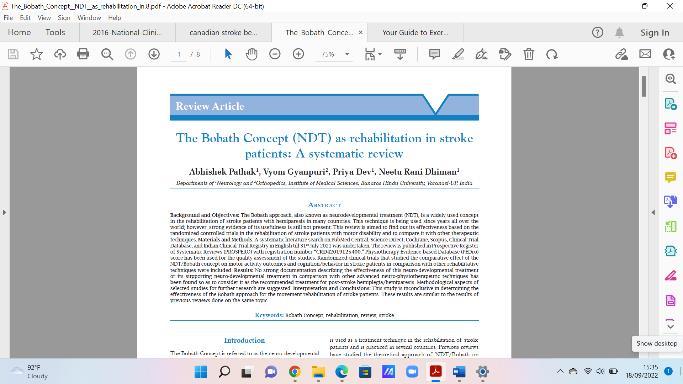Image resolution: width=683 pixels, height=384 pixels.
Task: Activate the arrow Selection tool
Action: 228,54
